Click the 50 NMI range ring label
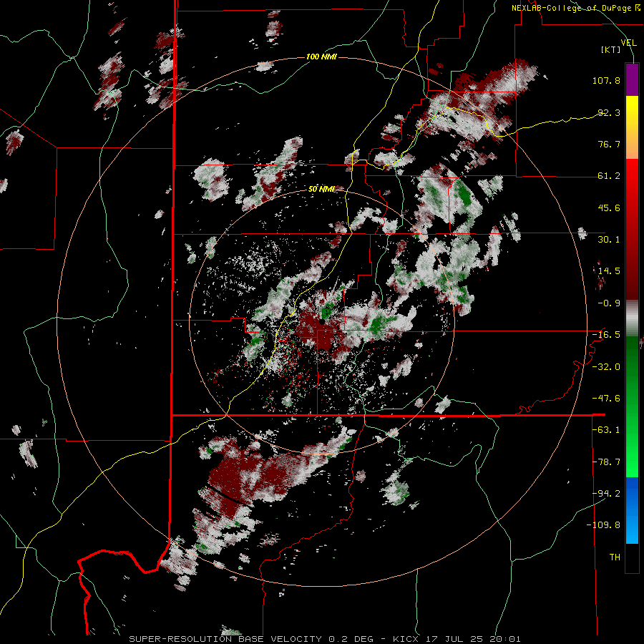 coord(321,189)
